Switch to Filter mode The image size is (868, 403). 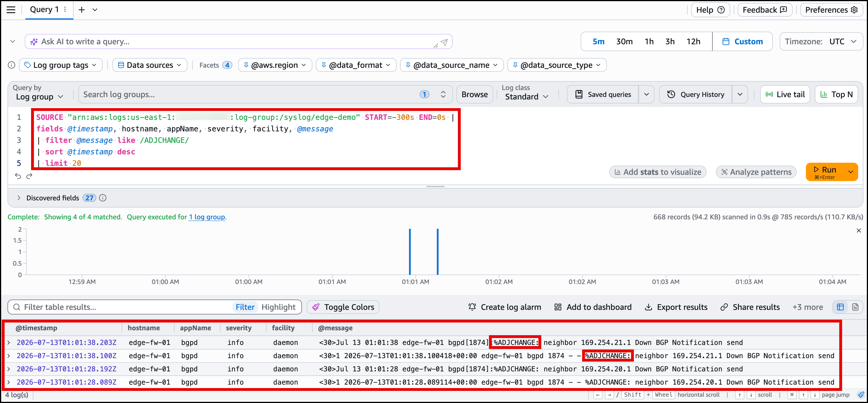click(245, 307)
